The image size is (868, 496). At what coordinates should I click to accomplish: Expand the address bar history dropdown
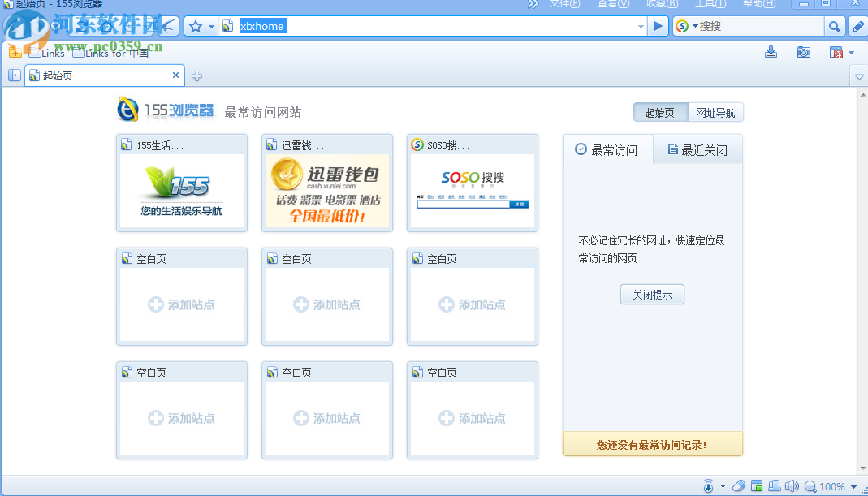click(x=641, y=27)
